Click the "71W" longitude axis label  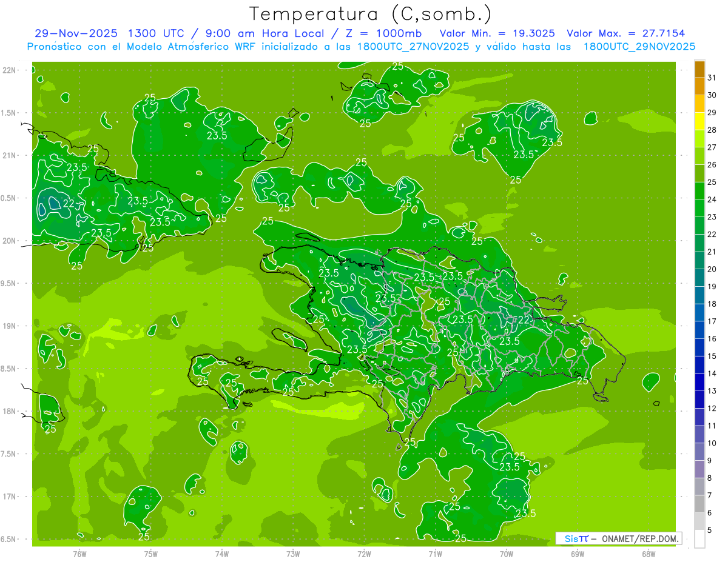point(435,554)
